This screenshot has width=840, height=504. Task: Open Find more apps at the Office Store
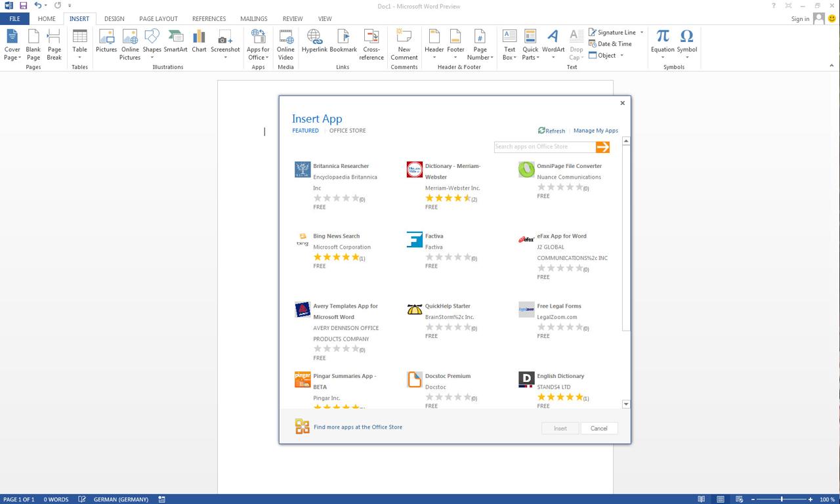358,427
